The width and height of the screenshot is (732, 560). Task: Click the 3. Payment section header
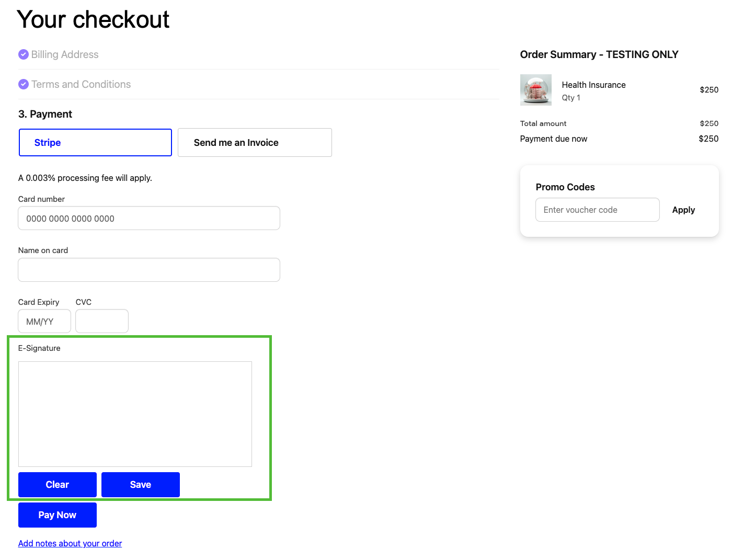[x=45, y=114]
